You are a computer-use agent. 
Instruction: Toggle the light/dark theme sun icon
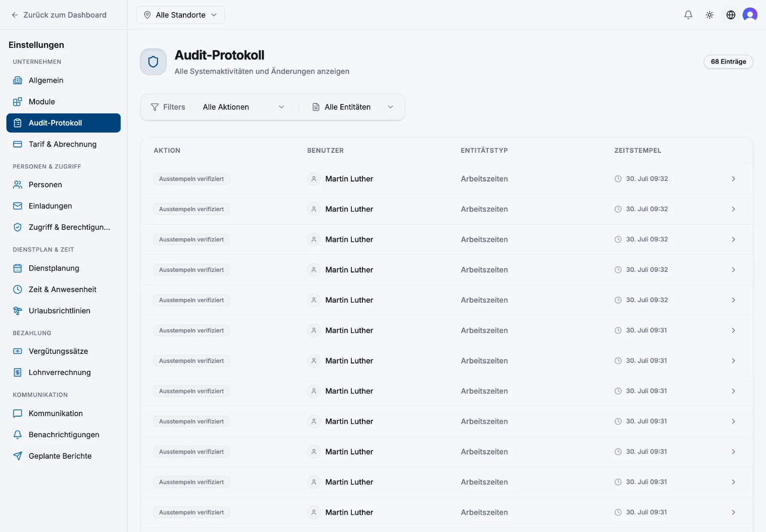(x=710, y=15)
